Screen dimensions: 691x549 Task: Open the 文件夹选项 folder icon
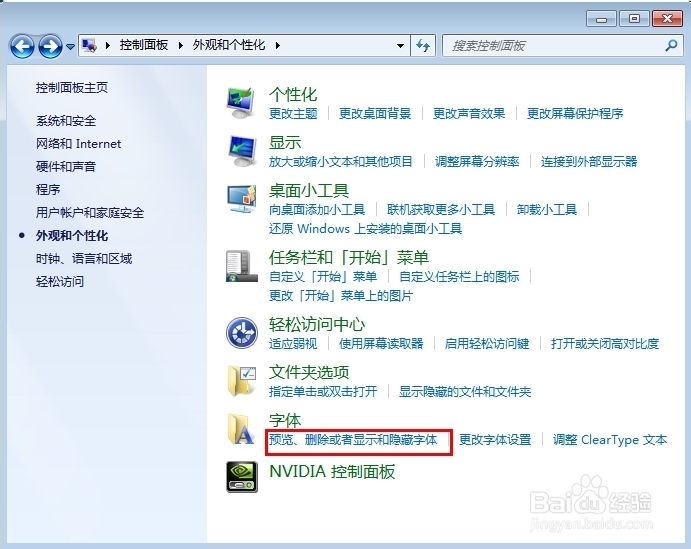pos(242,381)
